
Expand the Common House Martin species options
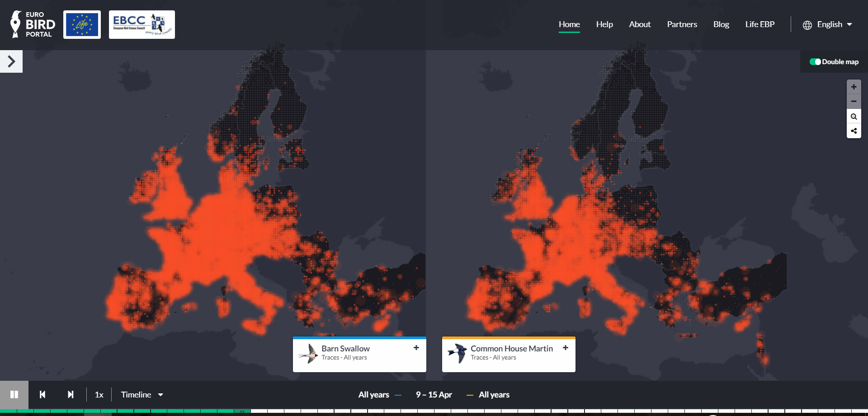tap(566, 348)
